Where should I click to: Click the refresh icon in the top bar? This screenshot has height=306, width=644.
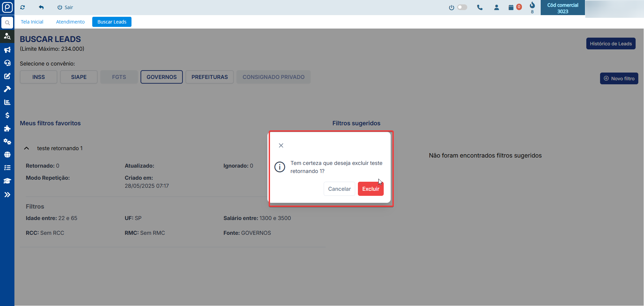click(x=22, y=7)
